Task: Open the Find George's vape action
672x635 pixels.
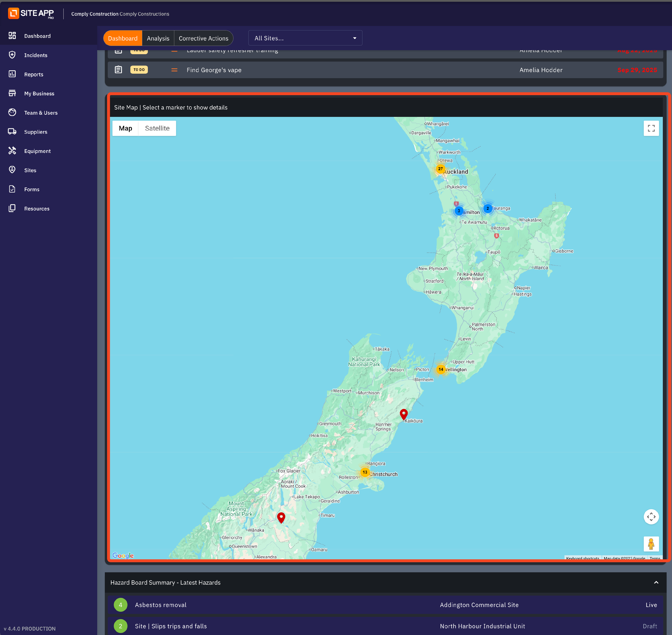Action: coord(214,70)
